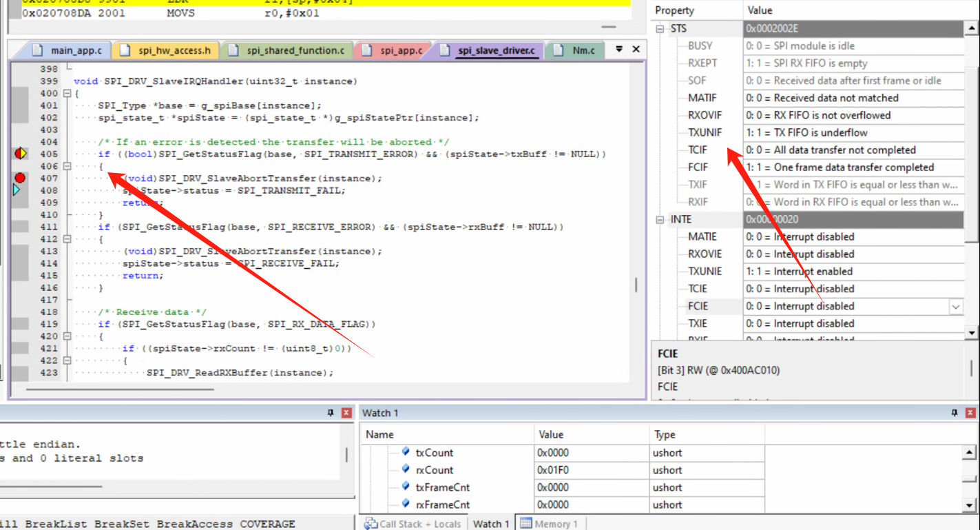Screen dimensions: 980x530
Task: Select the rxCount watch variable
Action: pos(435,470)
